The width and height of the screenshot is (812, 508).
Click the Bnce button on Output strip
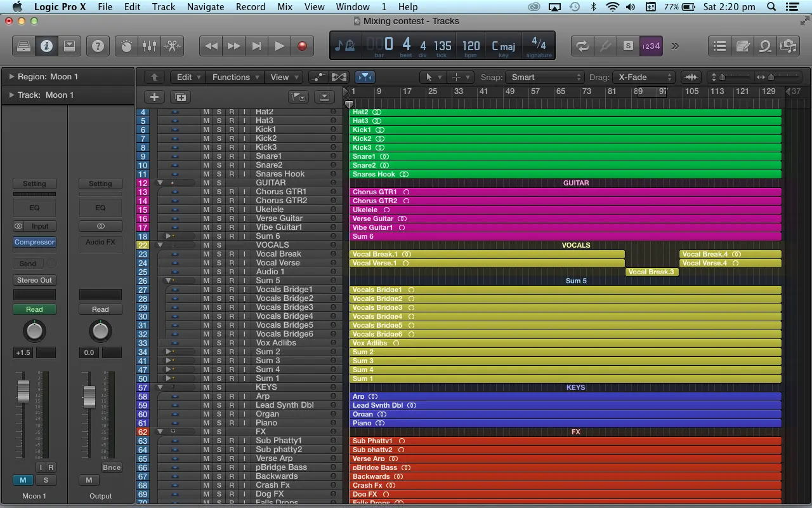[x=112, y=467]
